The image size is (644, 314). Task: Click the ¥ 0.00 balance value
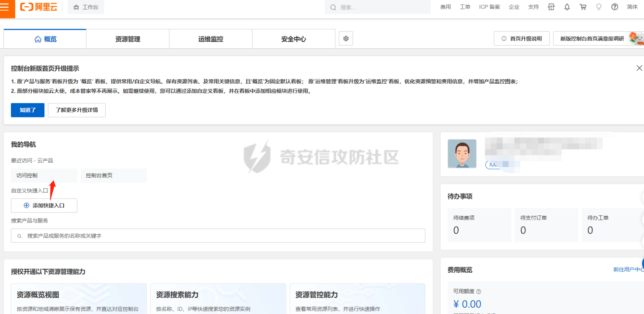click(x=467, y=304)
